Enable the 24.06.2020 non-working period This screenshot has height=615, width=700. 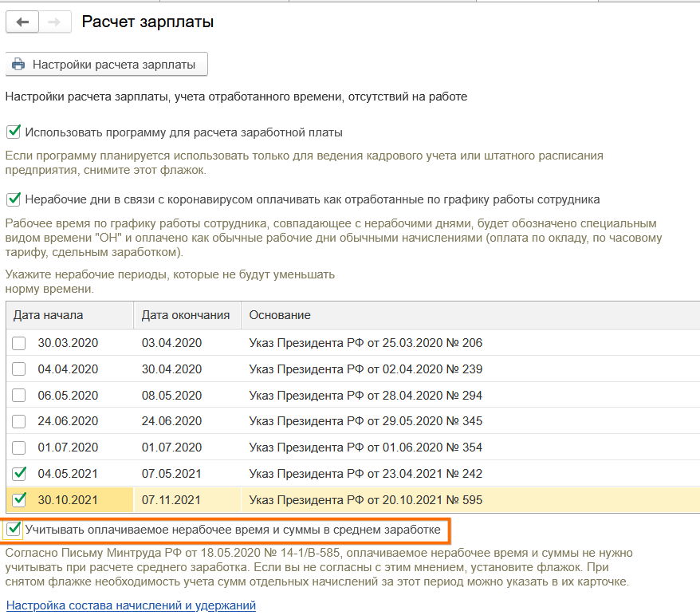[x=19, y=421]
